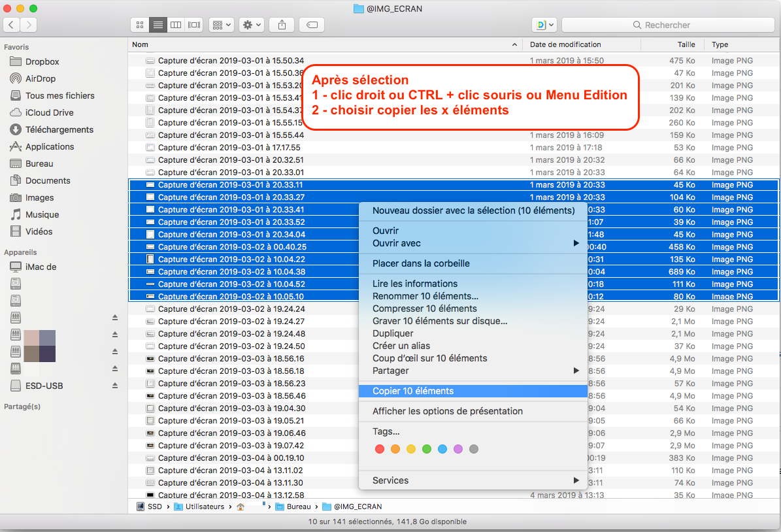Choose Copier 10 éléments from context menu
This screenshot has height=532, width=781.
413,391
